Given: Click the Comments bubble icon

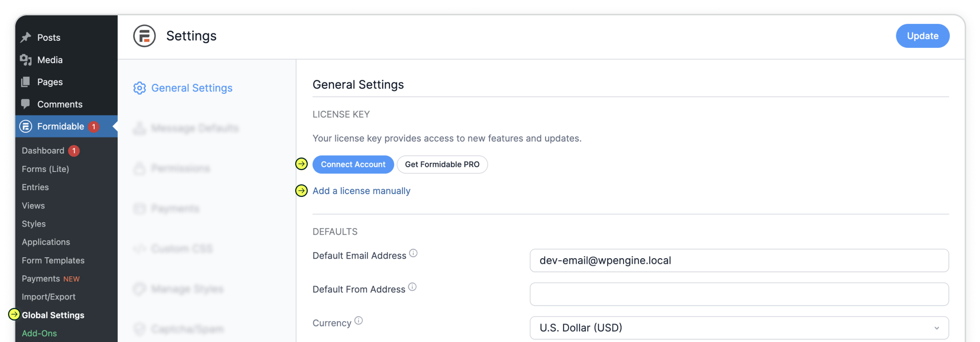Looking at the screenshot, I should pos(26,104).
